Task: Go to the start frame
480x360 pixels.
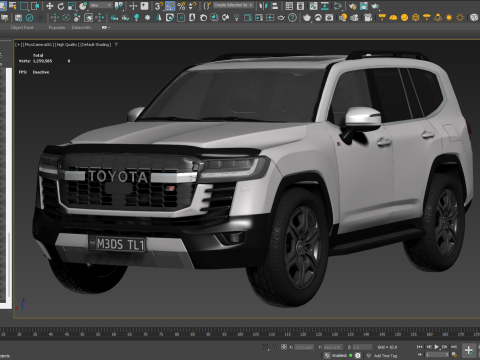Action: (420, 347)
